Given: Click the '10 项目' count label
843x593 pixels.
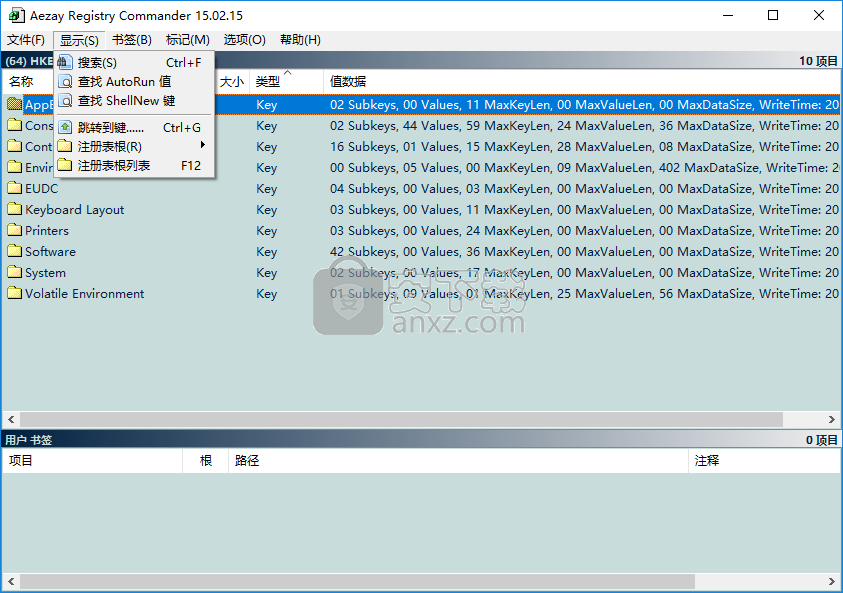Looking at the screenshot, I should 818,61.
